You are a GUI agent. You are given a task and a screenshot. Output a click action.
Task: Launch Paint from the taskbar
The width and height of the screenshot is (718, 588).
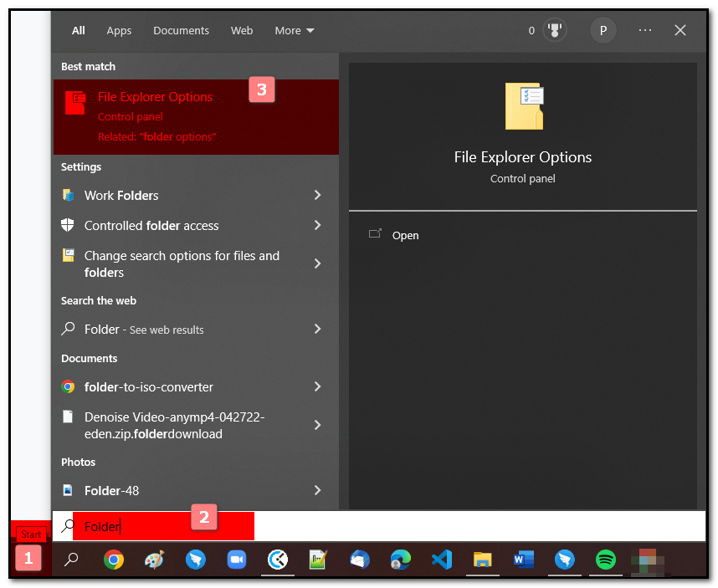pyautogui.click(x=154, y=560)
